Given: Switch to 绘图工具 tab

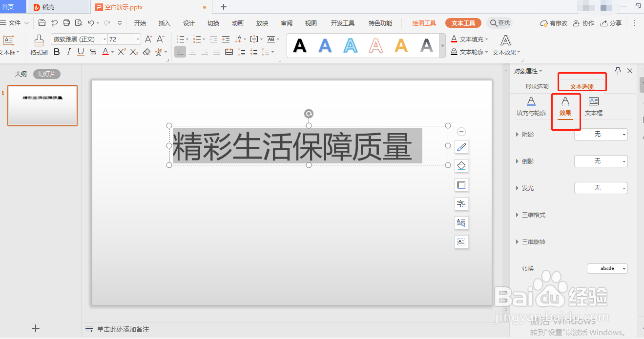Looking at the screenshot, I should click(x=424, y=23).
